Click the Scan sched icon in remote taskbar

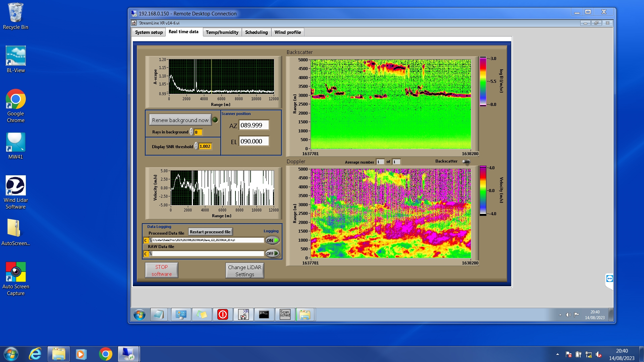click(x=285, y=314)
